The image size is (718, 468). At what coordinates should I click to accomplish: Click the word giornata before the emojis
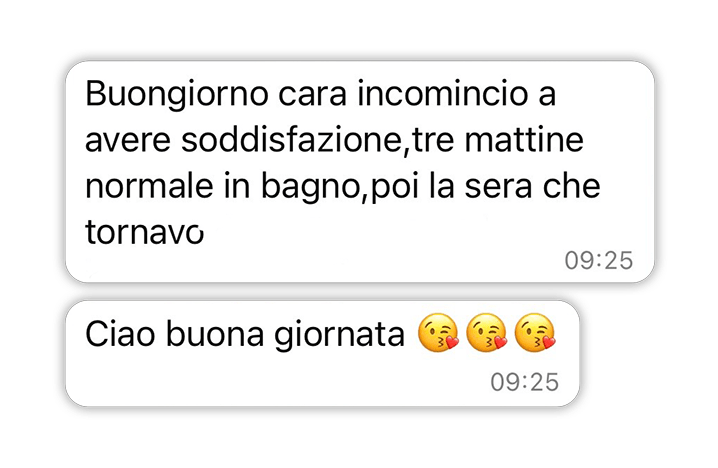point(339,337)
